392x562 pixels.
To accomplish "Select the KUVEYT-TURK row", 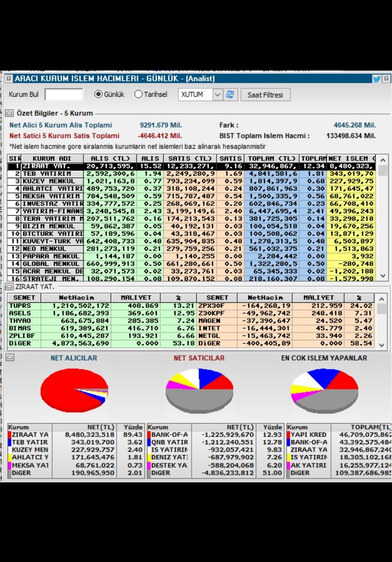I will [x=192, y=241].
